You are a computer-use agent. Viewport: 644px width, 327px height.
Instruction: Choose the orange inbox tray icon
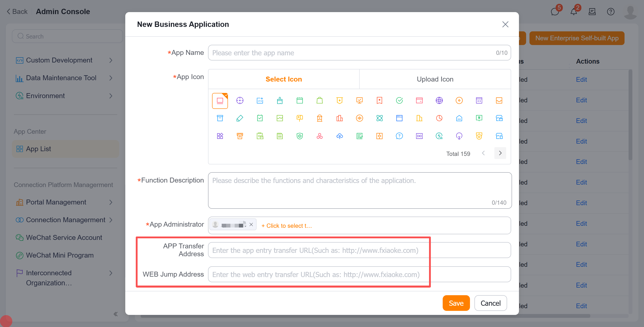(x=499, y=101)
